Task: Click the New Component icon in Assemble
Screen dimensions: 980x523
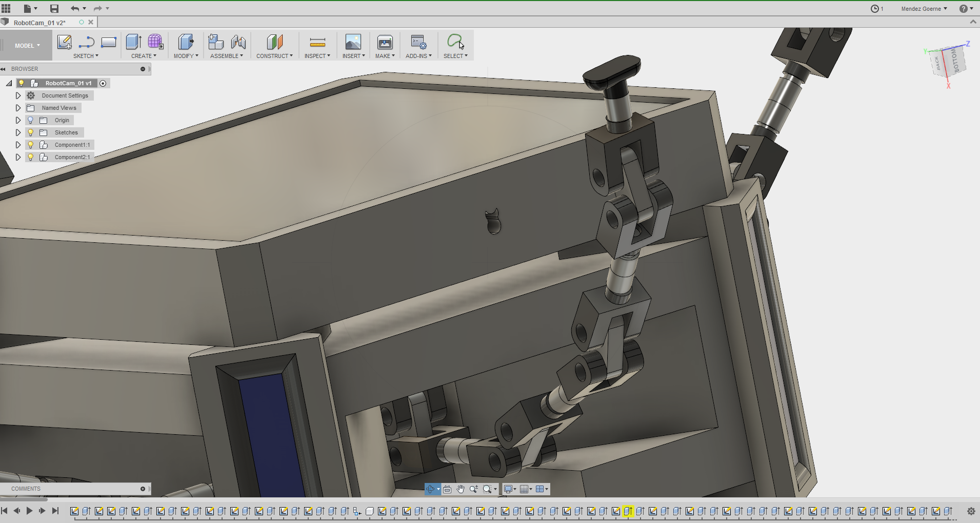Action: pyautogui.click(x=216, y=42)
